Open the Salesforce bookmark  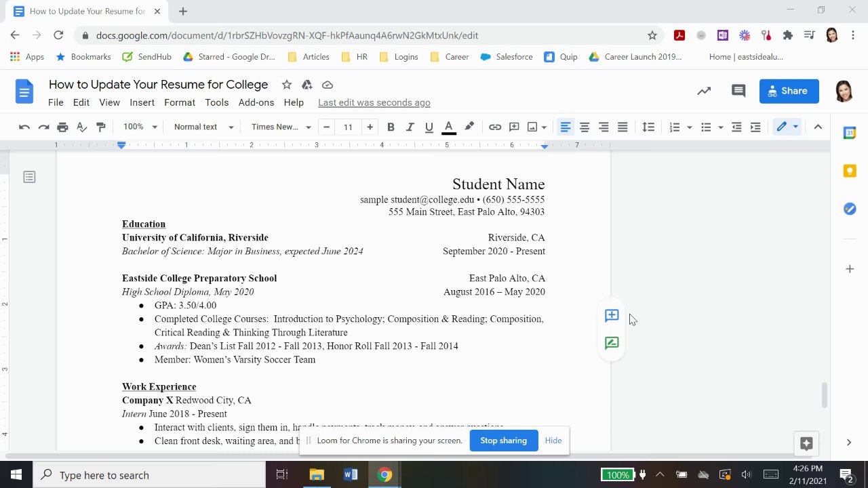pyautogui.click(x=507, y=57)
